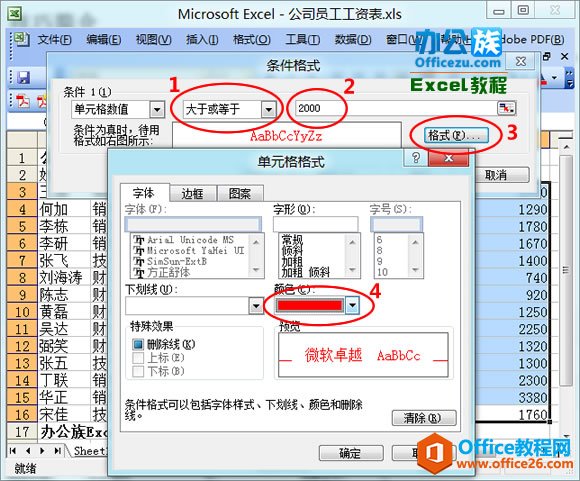Click the cell containing 刘海涛

[64, 278]
